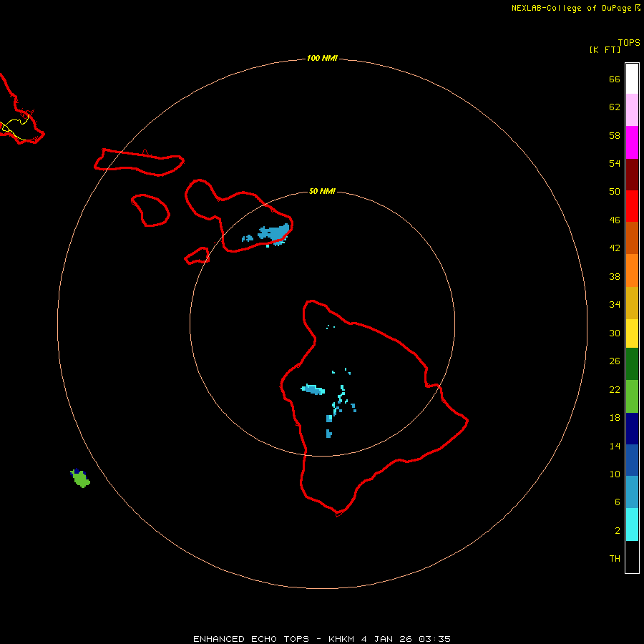
Task: Choose the bright red legend color segment
Action: tap(632, 206)
